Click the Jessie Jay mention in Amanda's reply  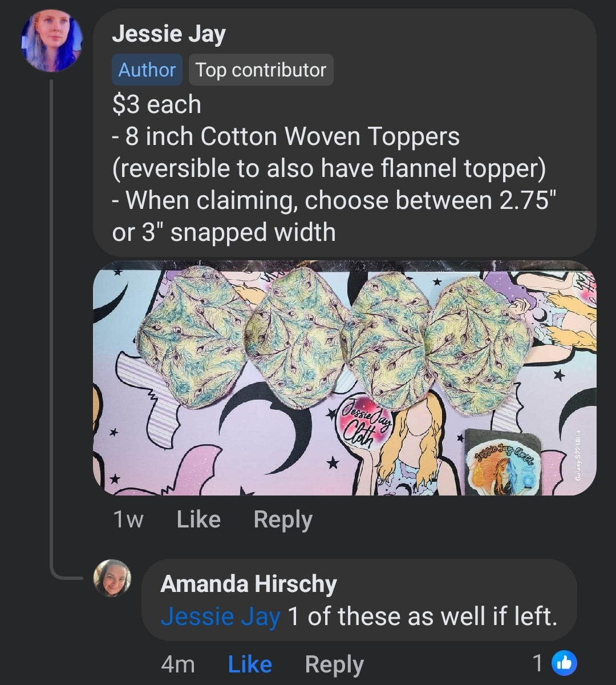pos(220,616)
